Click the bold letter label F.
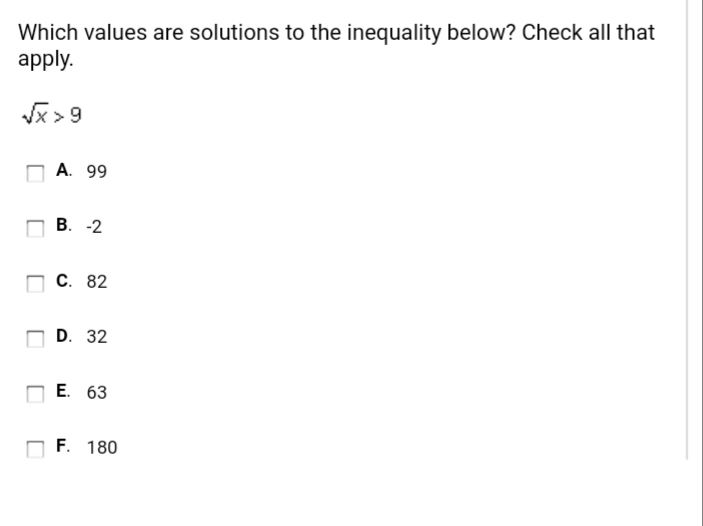The image size is (703, 526). (x=63, y=446)
